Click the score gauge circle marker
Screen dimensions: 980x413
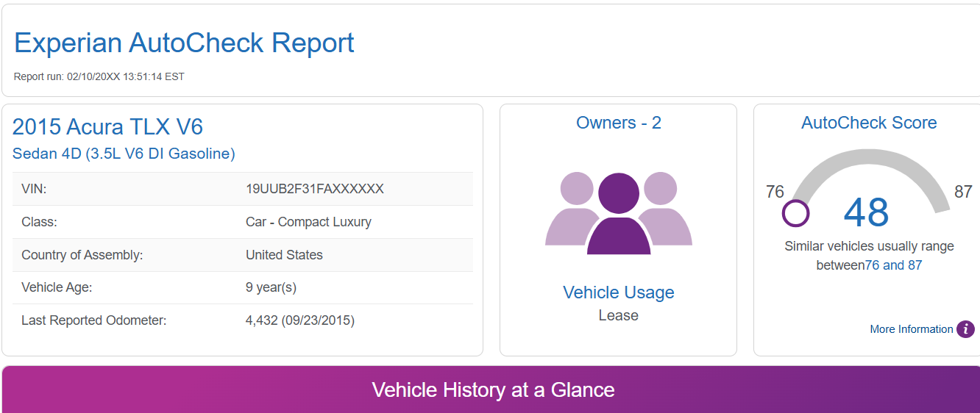(x=795, y=214)
